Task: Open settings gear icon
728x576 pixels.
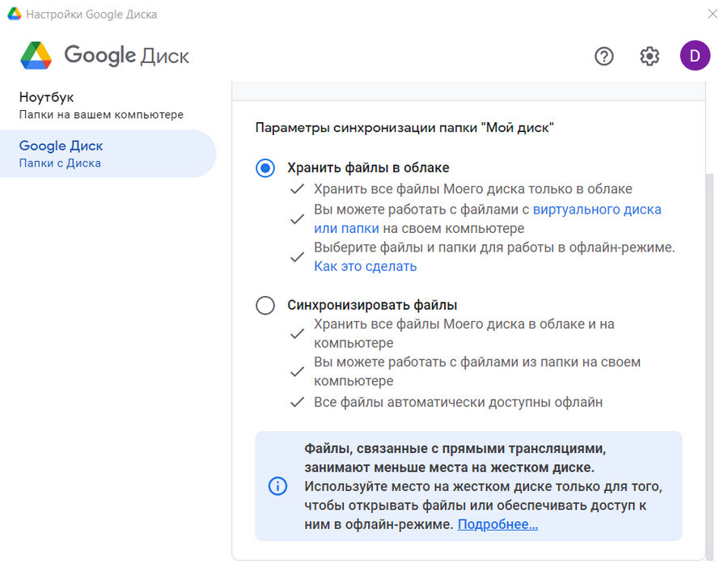Action: [650, 56]
